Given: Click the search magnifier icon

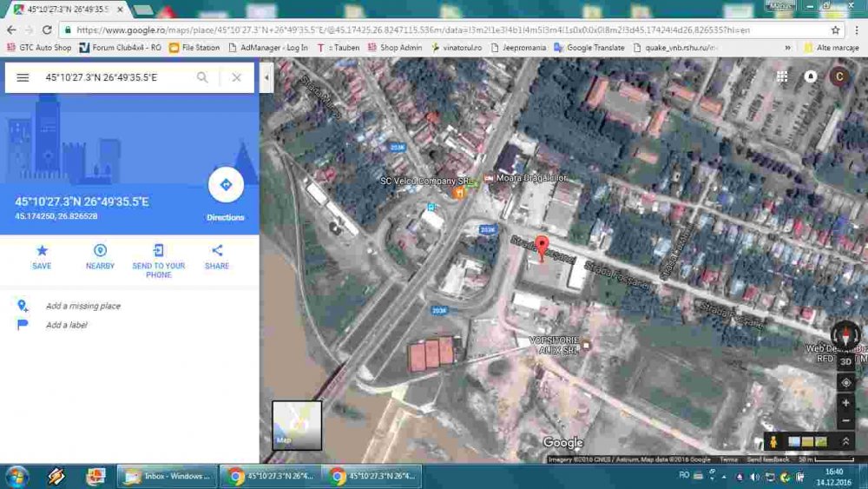Looking at the screenshot, I should click(x=202, y=77).
